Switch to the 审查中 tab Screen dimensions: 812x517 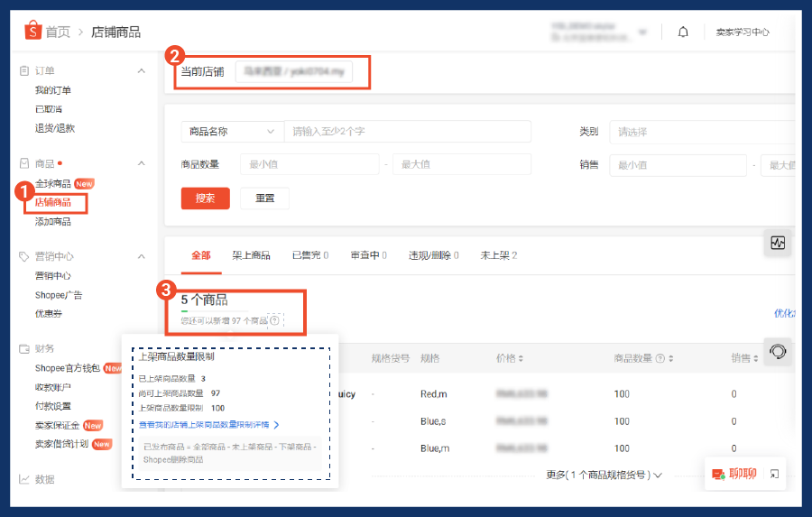coord(369,254)
